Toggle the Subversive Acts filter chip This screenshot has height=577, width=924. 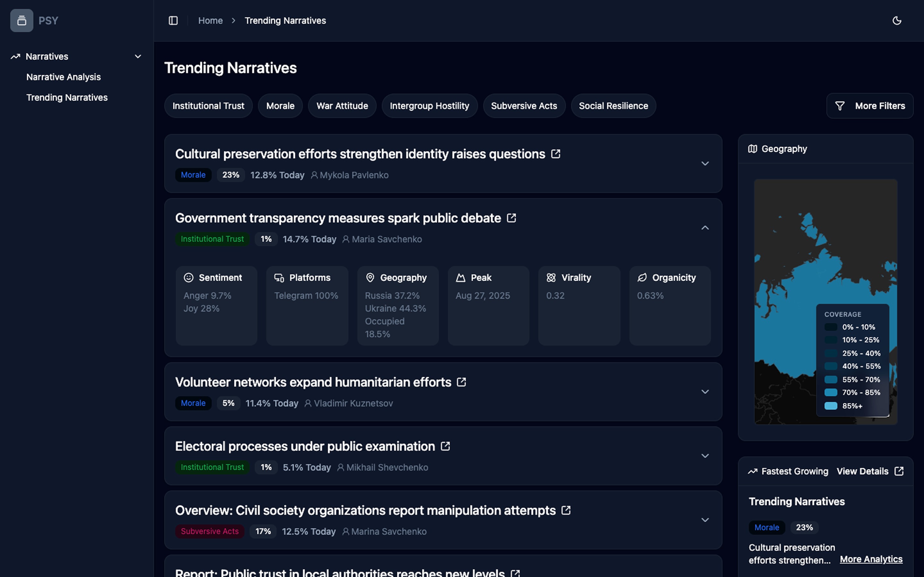pos(524,106)
